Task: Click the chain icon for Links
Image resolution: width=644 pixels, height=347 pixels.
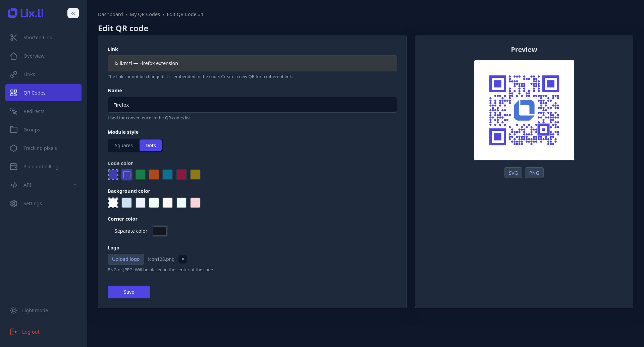Action: (14, 74)
